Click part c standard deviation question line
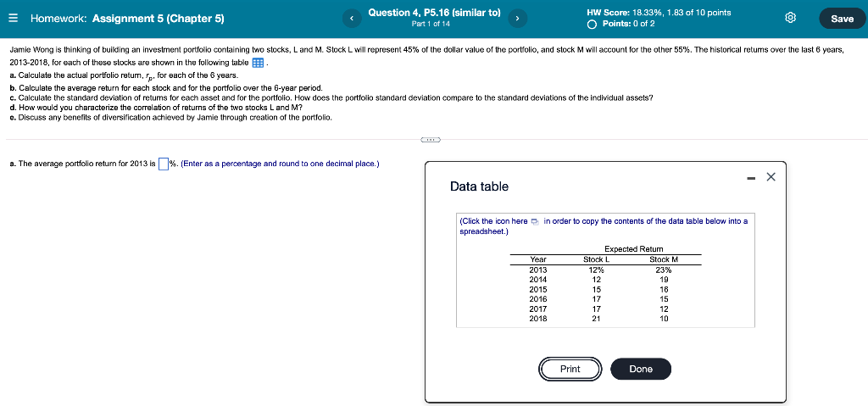The height and width of the screenshot is (406, 868). 331,97
